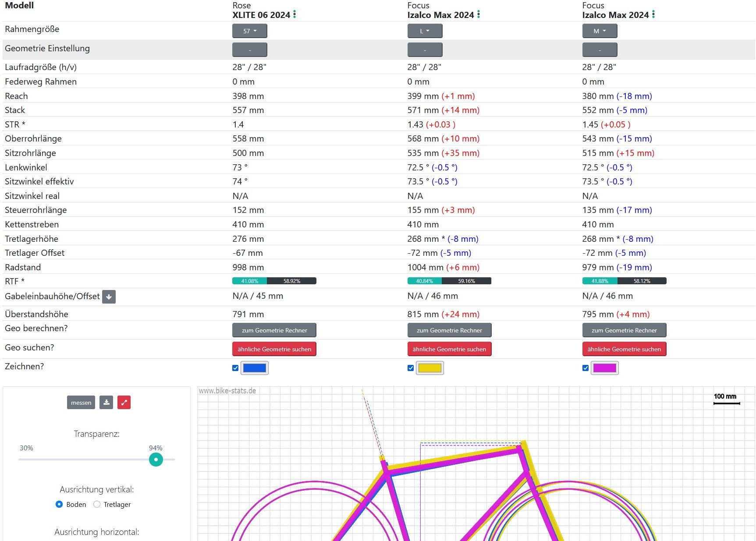Open three-dot menu of Focus Izalco Max M column
756x541 pixels.
(x=653, y=14)
